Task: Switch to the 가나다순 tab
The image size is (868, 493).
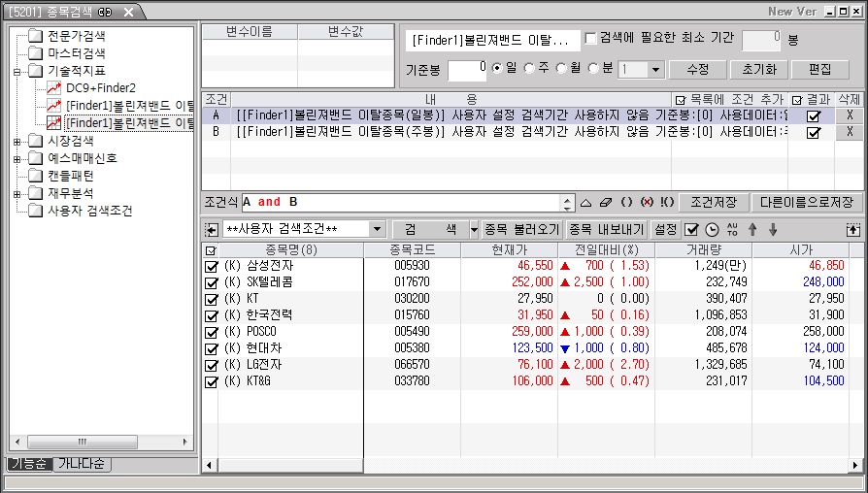Action: point(83,465)
